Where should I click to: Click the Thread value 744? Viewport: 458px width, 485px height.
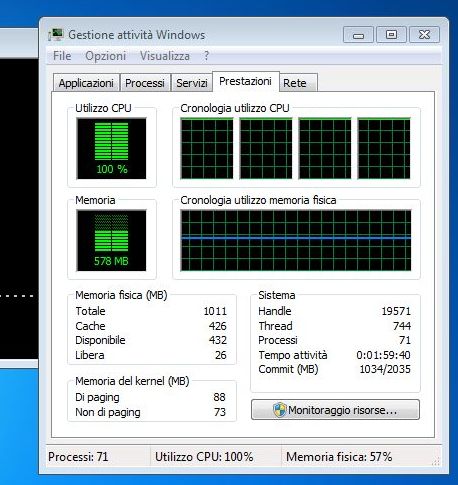coord(402,326)
